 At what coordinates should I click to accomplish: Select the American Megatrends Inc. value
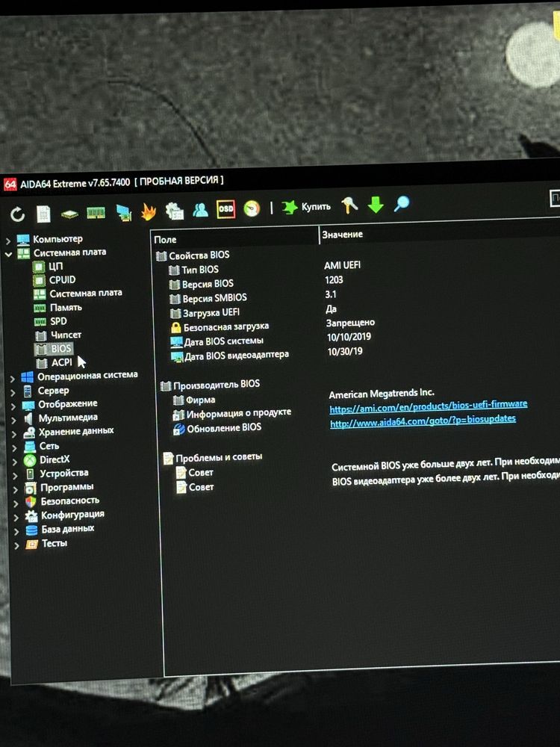382,394
